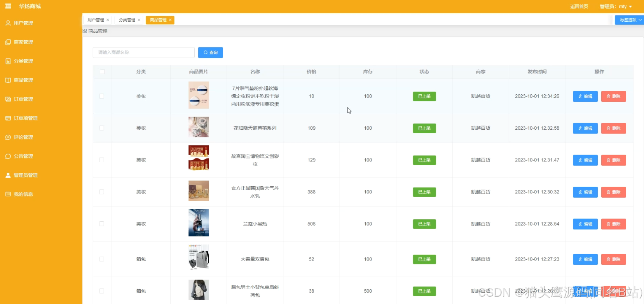Screen dimensions: 644x304
Task: Check the row for 7片装气垫粉扑
Action: click(101, 96)
